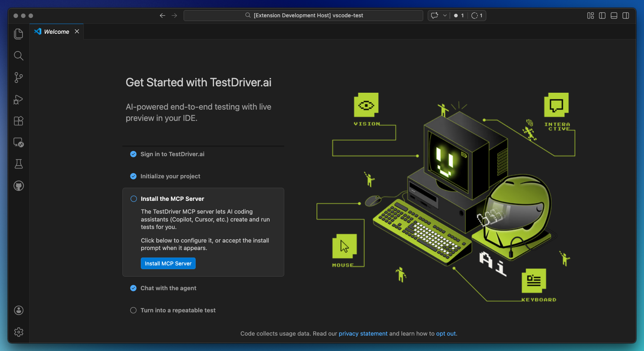Toggle the Secondary Side Bar from the title bar
This screenshot has height=351, width=644.
coord(626,15)
